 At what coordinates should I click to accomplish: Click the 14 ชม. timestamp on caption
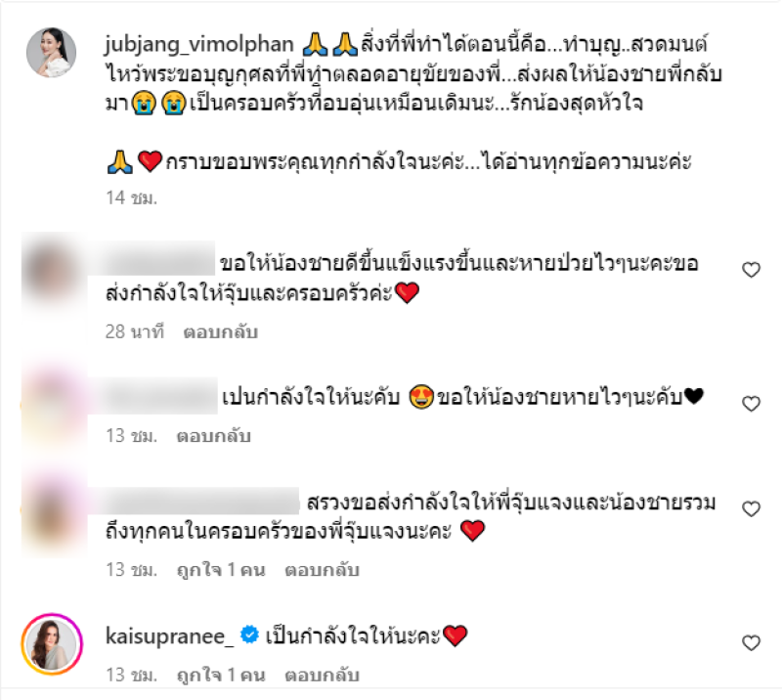[132, 197]
